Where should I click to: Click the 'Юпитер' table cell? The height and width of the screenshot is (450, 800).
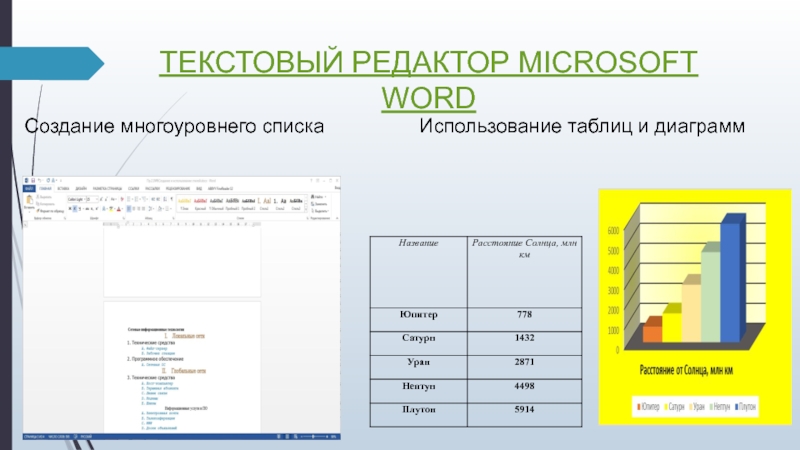click(418, 319)
